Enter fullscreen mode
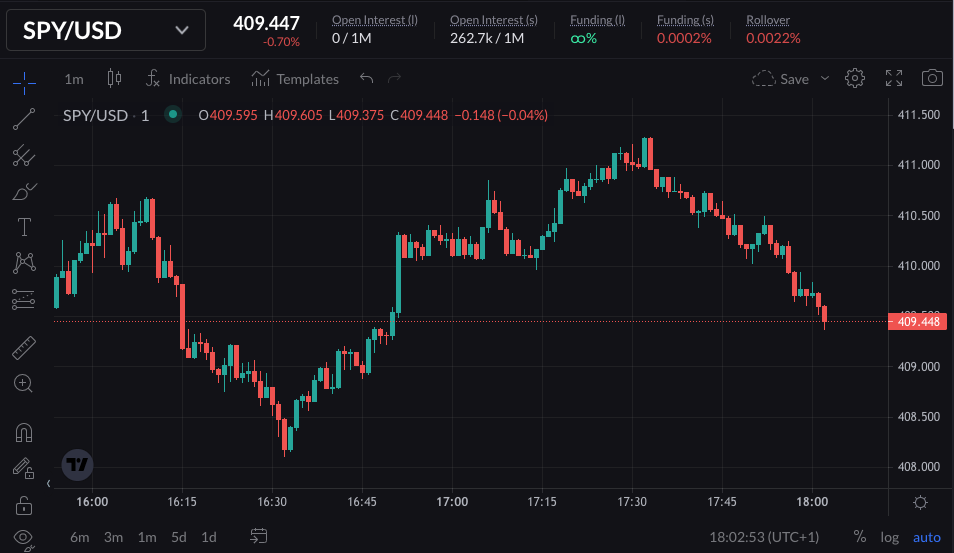This screenshot has width=954, height=553. 894,78
